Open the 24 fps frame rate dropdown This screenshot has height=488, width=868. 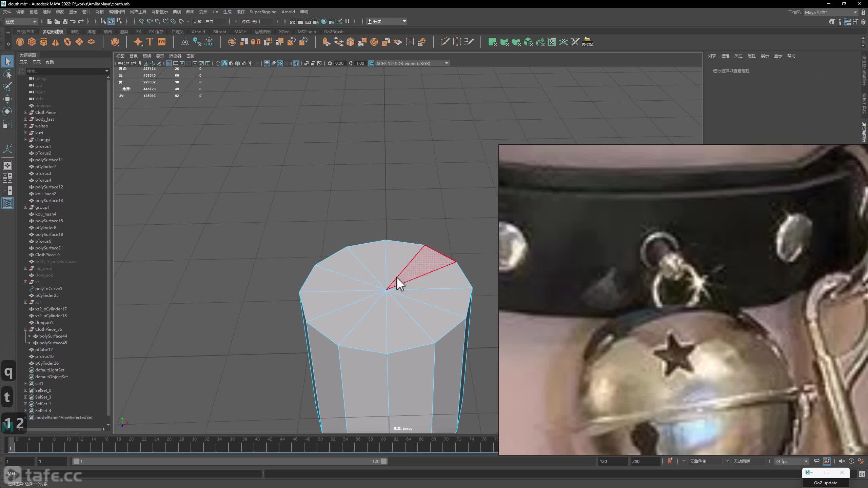click(791, 461)
